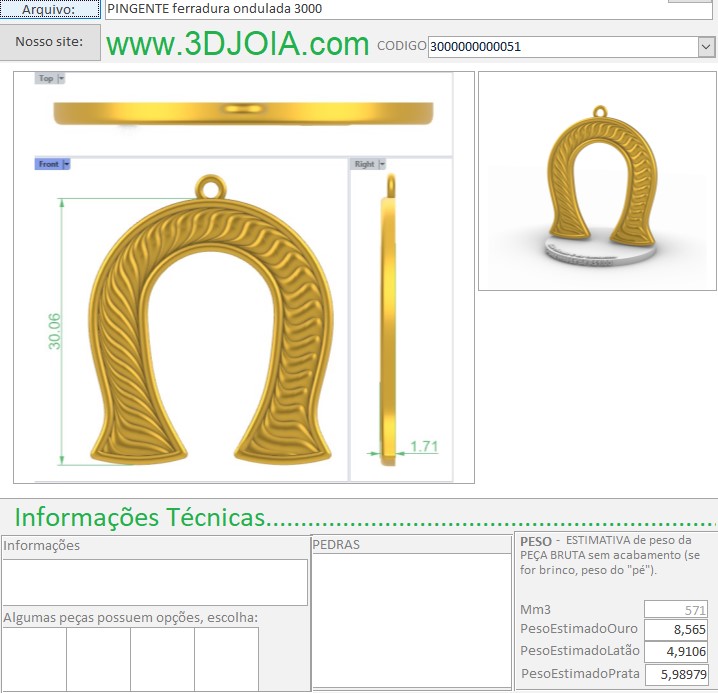Select the PesoEstimadoOuro value field
The width and height of the screenshot is (718, 693).
[676, 630]
